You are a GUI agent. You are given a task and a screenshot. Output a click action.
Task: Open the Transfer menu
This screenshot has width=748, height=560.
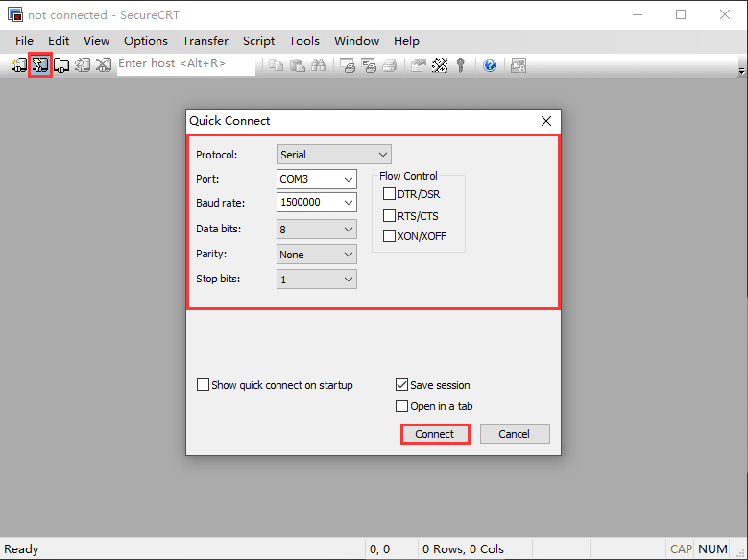point(205,41)
